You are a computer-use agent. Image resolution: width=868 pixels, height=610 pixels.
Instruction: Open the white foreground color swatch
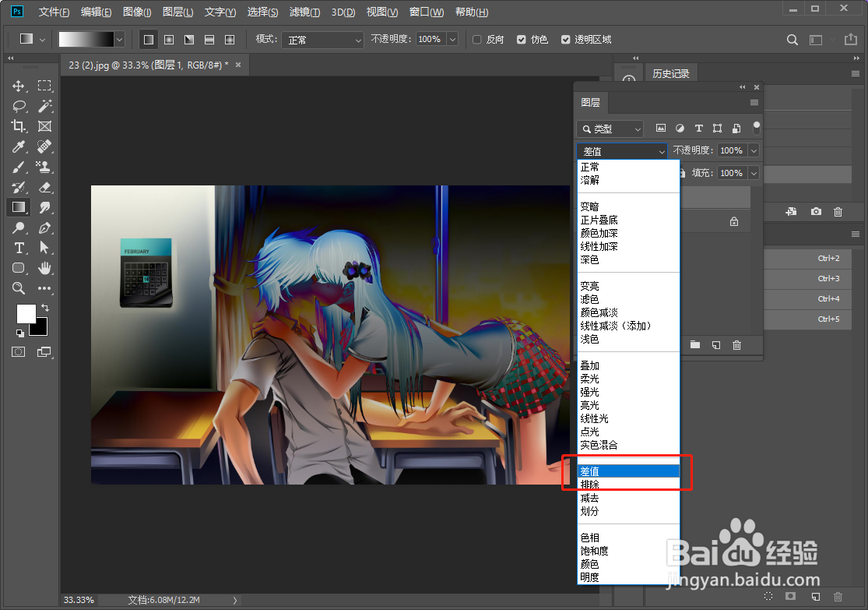(x=25, y=313)
